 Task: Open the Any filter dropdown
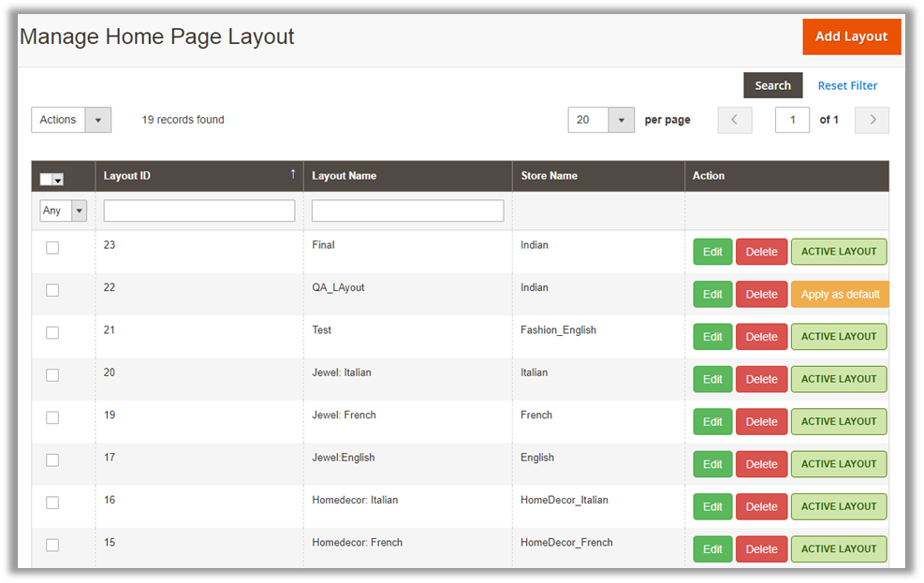point(79,211)
